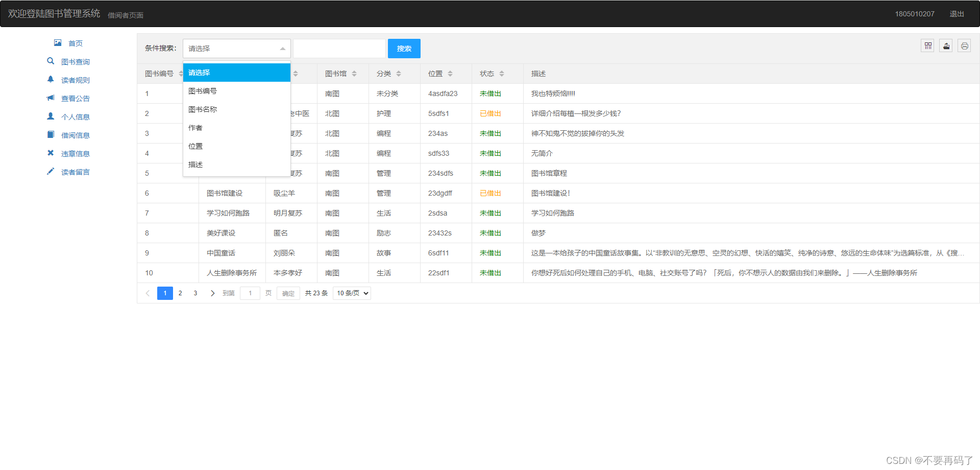Open 个人信息 sidebar link
Viewport: 980px width, 470px height.
click(76, 117)
